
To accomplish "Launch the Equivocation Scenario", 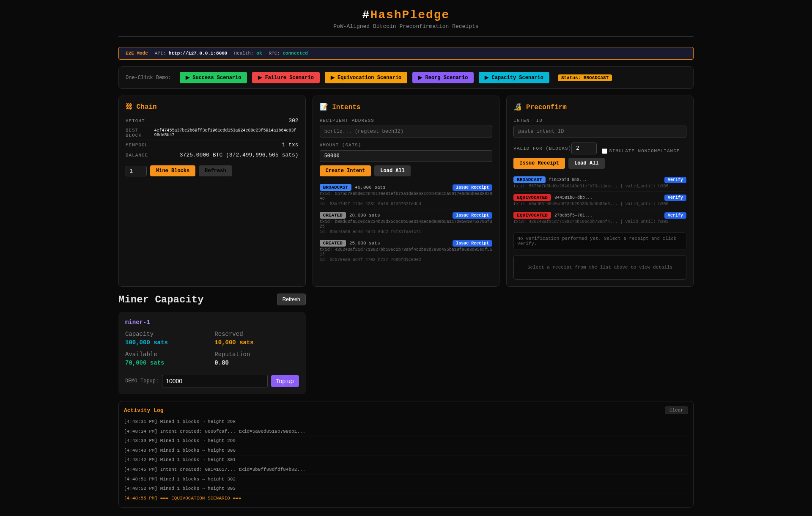I will pos(365,78).
